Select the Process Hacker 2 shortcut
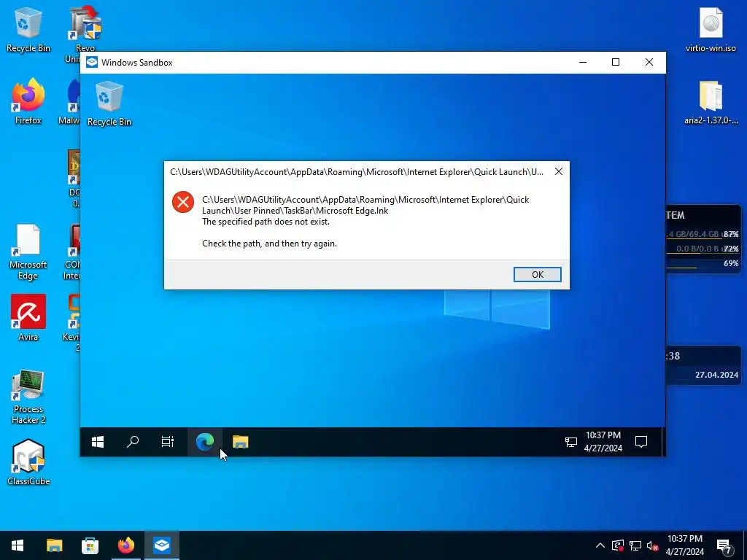Image resolution: width=747 pixels, height=560 pixels. tap(28, 396)
